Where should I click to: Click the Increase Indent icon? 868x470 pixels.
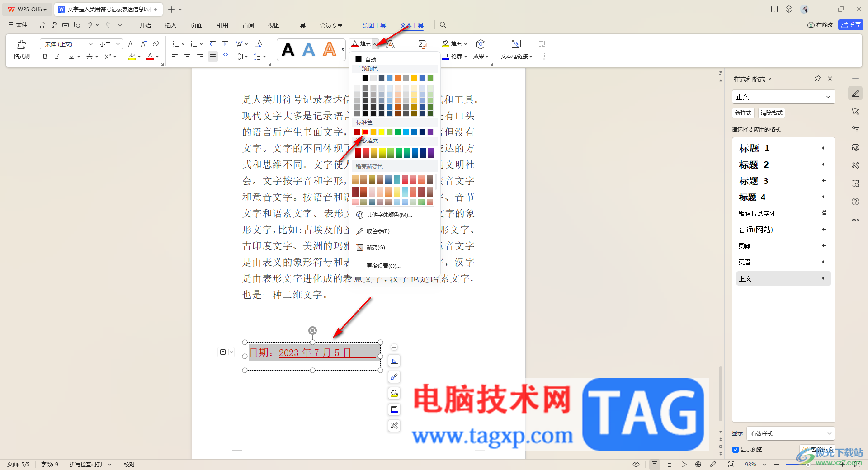(225, 44)
